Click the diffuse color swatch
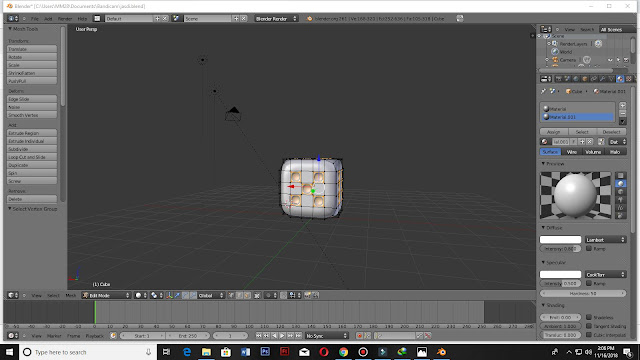 560,240
